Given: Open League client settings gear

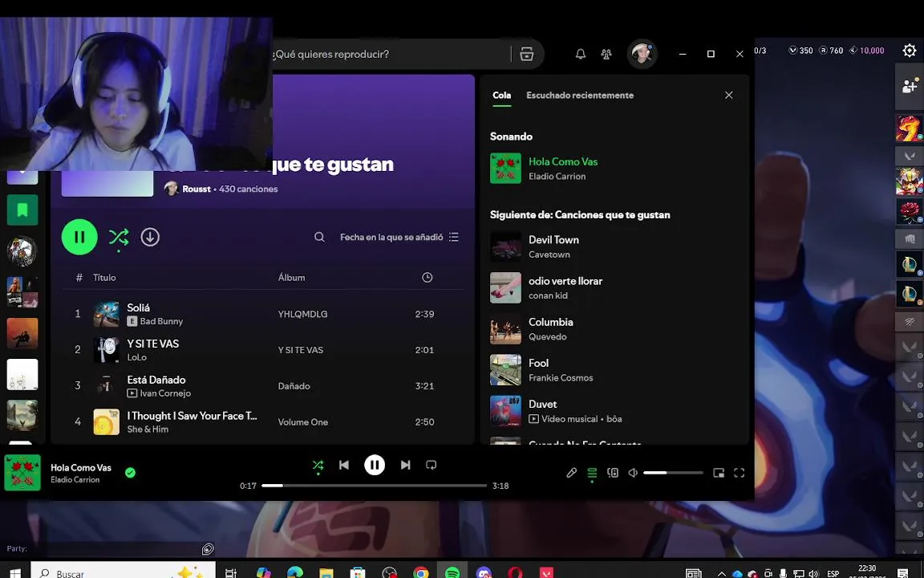Looking at the screenshot, I should [910, 51].
